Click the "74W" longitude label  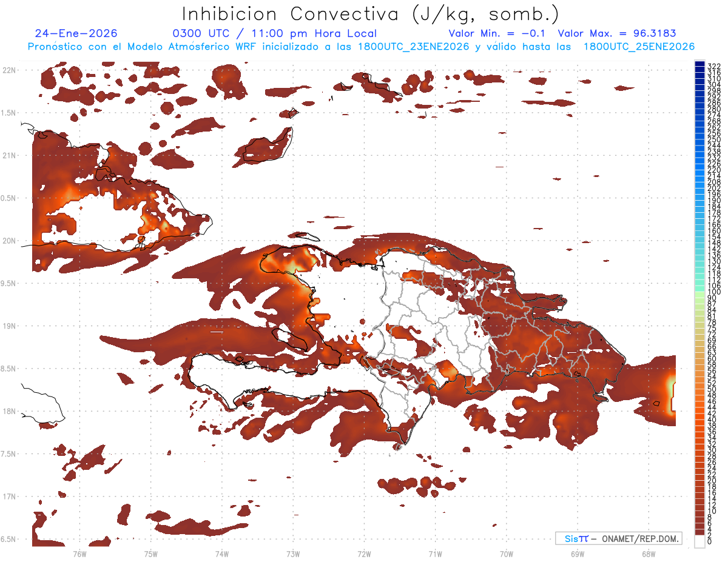221,554
